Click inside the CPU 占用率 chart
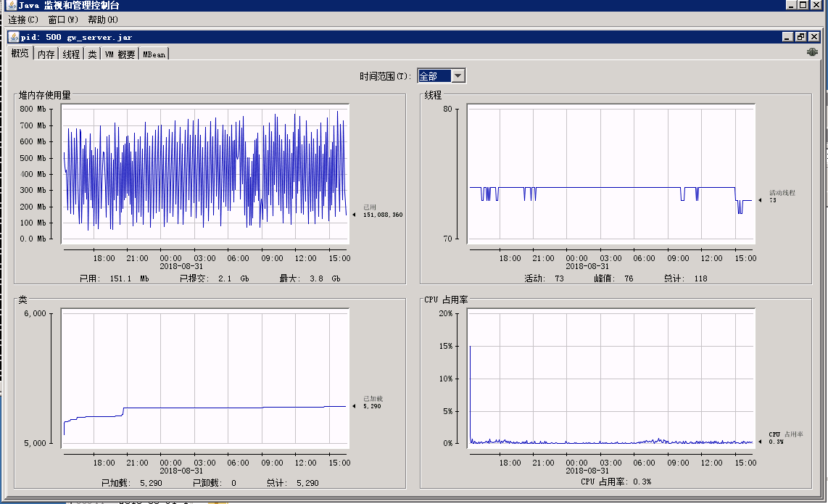Viewport: 828px width, 504px height. tap(611, 378)
